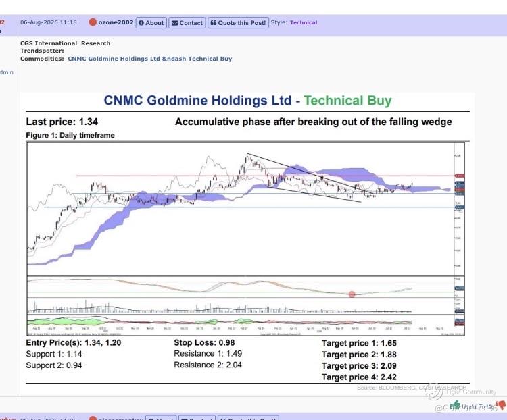507x420 pixels.
Task: Select the 'Commodities:' label
Action: click(x=42, y=59)
